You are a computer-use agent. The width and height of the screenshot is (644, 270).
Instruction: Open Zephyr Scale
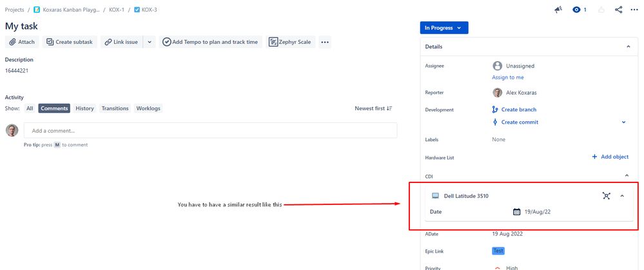coord(290,42)
